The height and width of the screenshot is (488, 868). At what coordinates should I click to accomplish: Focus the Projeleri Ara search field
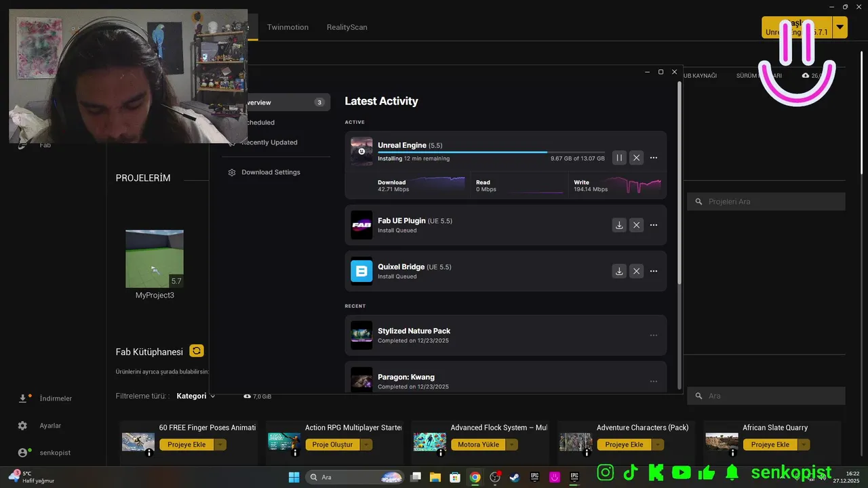(766, 201)
